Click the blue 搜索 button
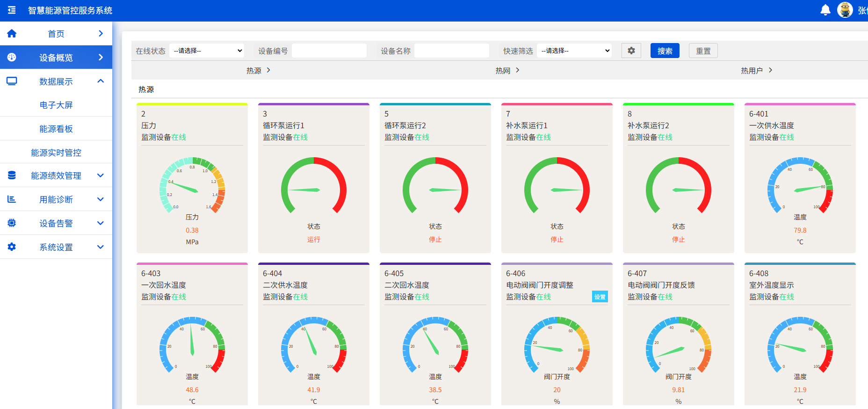868x409 pixels. pyautogui.click(x=665, y=51)
